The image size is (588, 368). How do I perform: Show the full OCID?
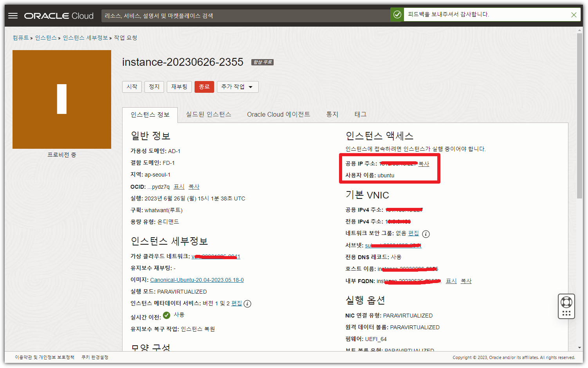click(179, 187)
